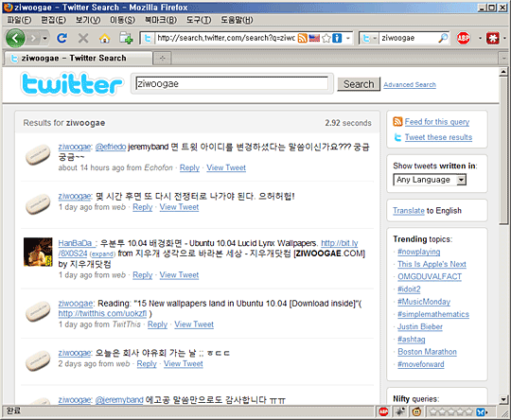Go back with the green Back arrow
The image size is (511, 420).
coord(15,39)
